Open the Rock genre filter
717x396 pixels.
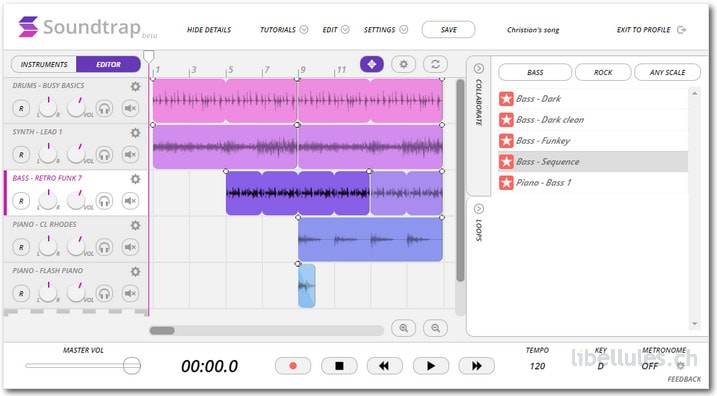(603, 72)
